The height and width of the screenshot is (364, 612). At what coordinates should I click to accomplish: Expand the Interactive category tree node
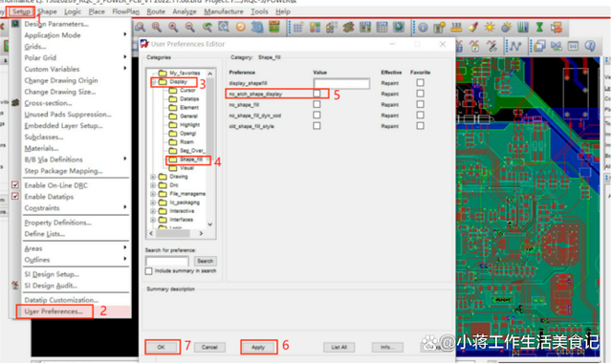coord(153,211)
